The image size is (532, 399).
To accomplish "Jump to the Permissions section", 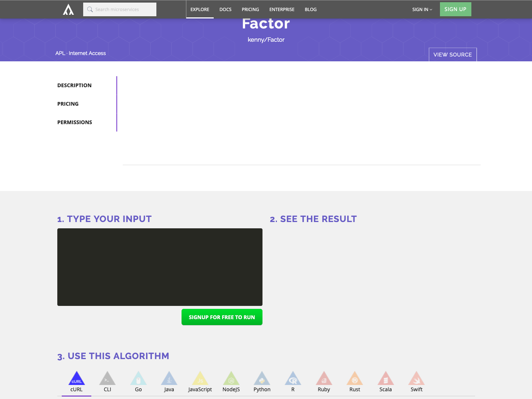I will (75, 122).
